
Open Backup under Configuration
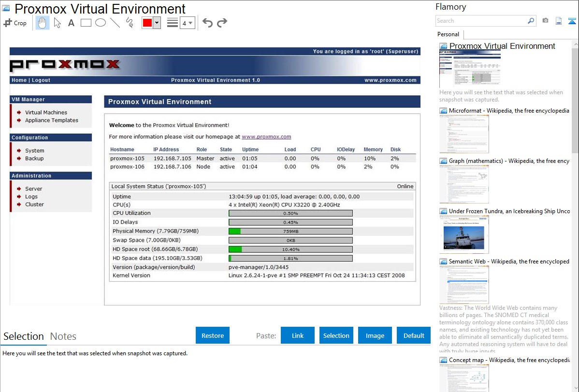[x=34, y=159]
